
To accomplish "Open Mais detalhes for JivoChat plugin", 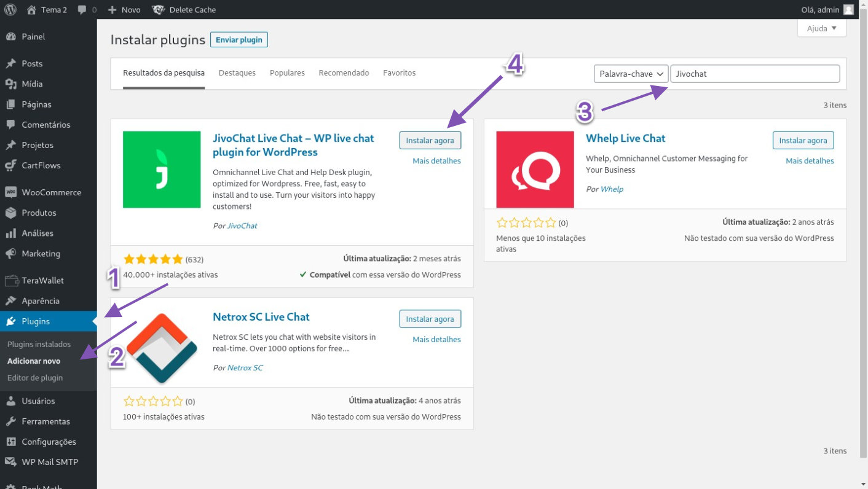I will [x=437, y=161].
